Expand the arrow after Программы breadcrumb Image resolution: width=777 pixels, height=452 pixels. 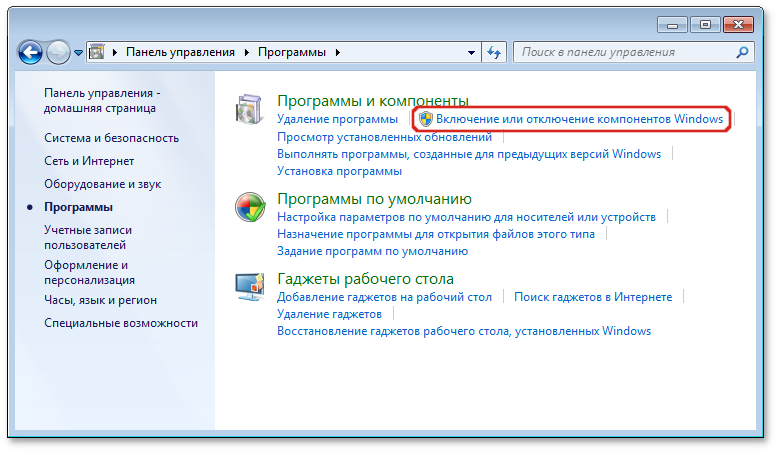tap(338, 52)
